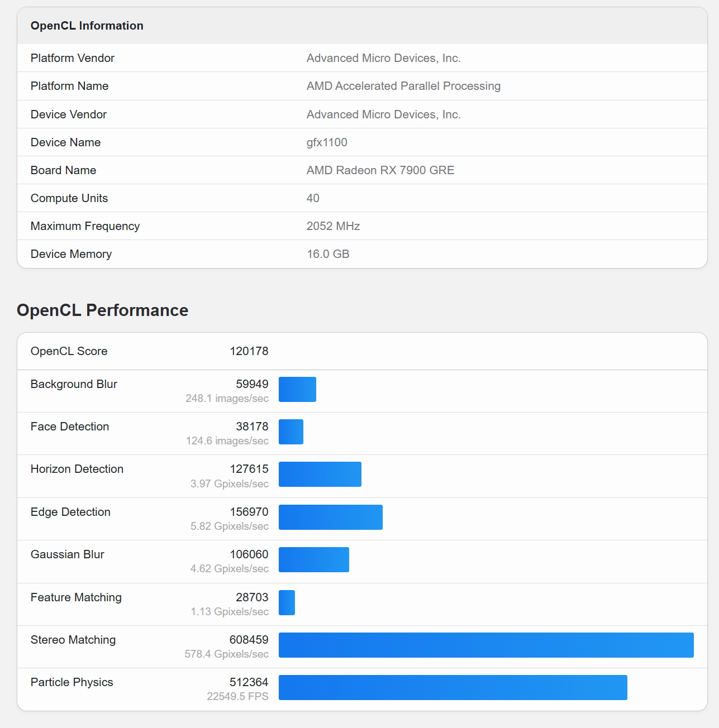The height and width of the screenshot is (728, 719).
Task: Select the Device Name label
Action: coord(66,142)
